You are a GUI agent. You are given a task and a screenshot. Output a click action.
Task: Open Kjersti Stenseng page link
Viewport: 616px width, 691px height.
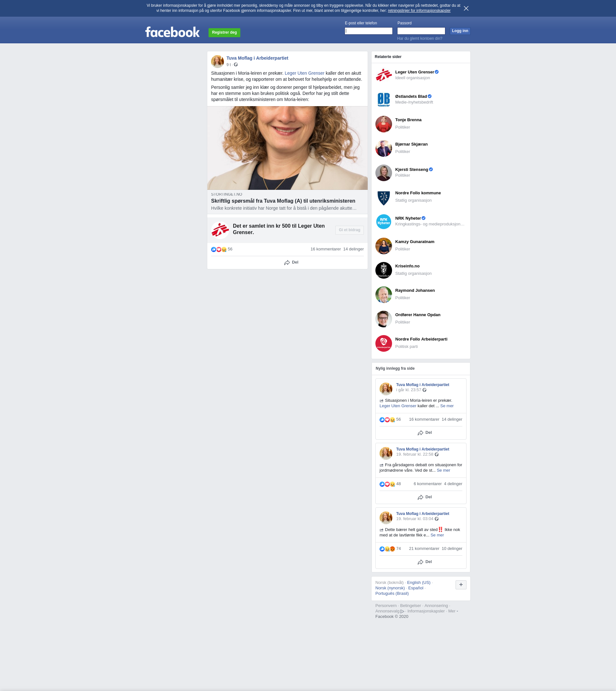[412, 169]
